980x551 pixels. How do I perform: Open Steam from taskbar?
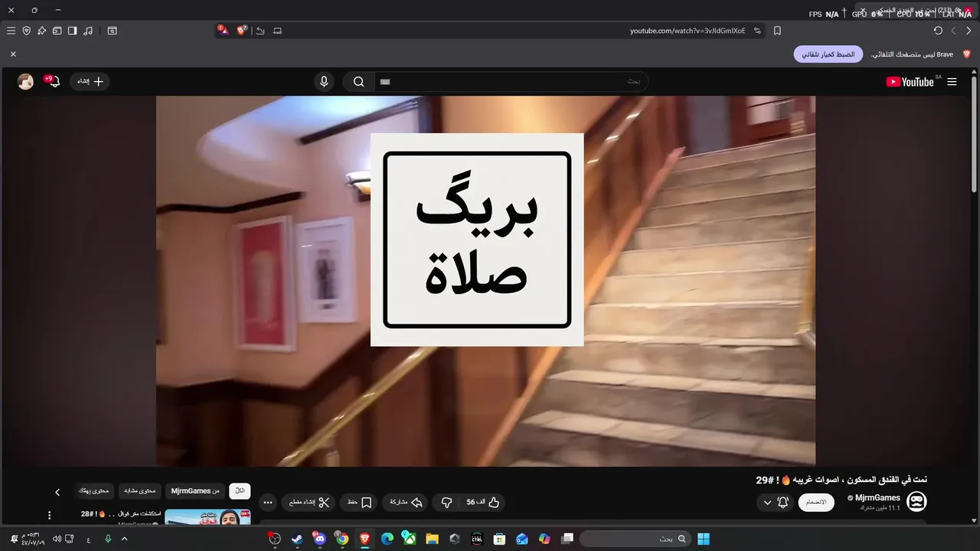(296, 539)
